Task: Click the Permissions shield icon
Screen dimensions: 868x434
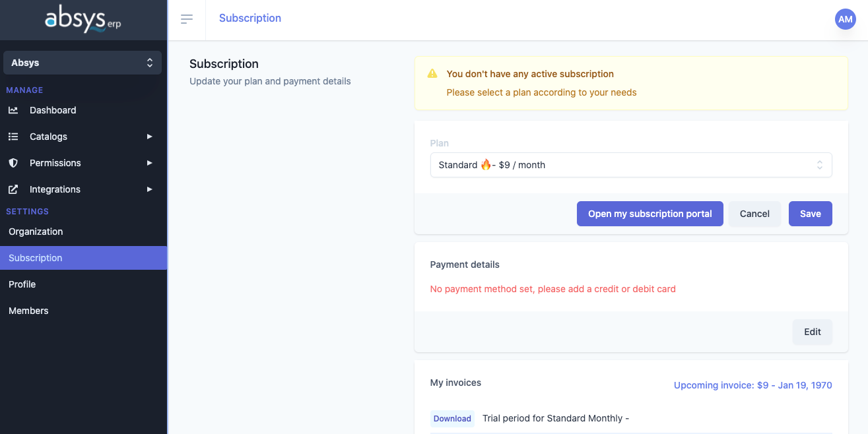Action: pyautogui.click(x=13, y=163)
